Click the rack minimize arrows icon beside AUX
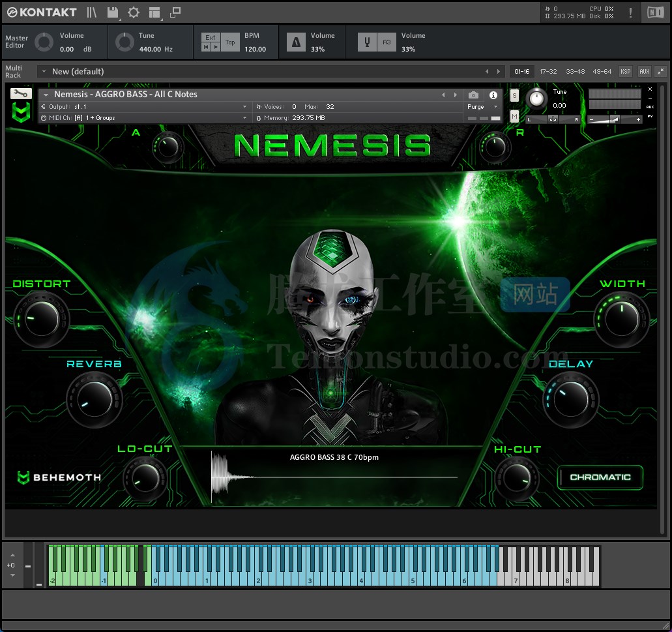Image resolution: width=672 pixels, height=632 pixels. click(661, 72)
